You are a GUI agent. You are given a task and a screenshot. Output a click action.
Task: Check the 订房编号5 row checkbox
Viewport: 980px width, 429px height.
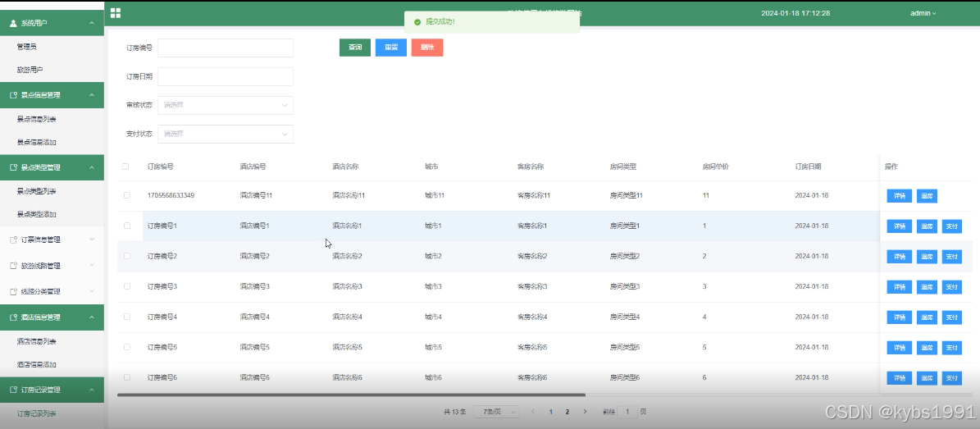point(127,346)
